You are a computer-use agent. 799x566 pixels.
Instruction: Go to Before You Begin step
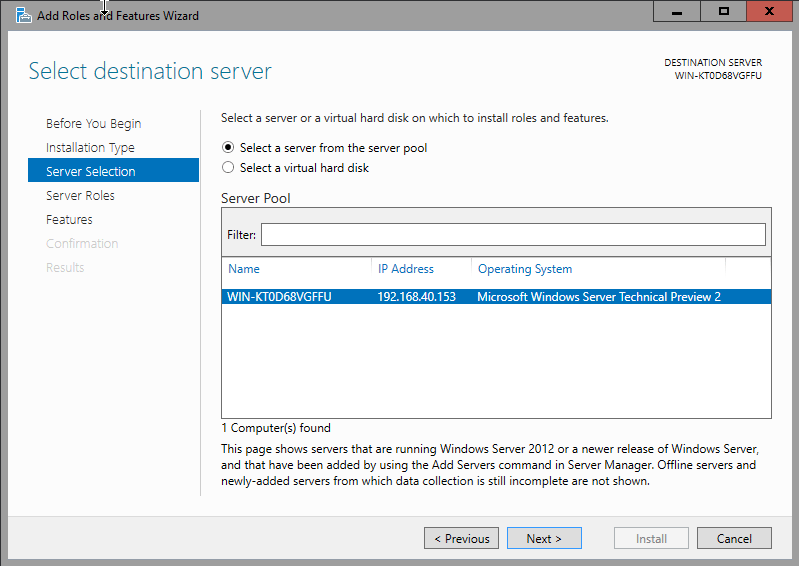pyautogui.click(x=94, y=124)
